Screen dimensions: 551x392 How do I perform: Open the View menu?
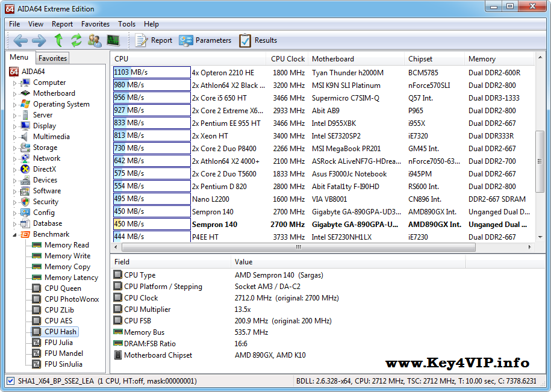[36, 24]
